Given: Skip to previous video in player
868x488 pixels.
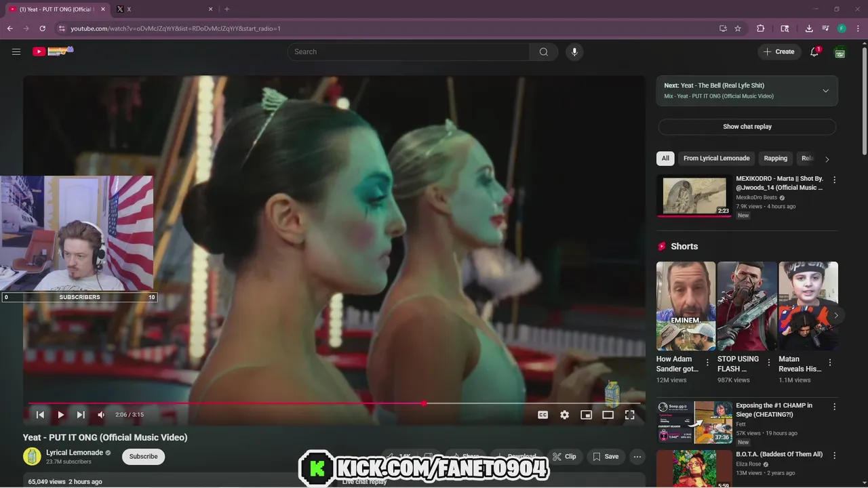Looking at the screenshot, I should 40,415.
